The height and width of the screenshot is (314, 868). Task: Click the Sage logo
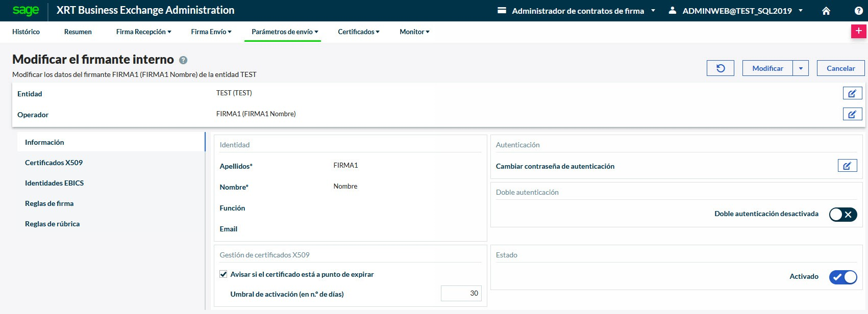[x=26, y=11]
